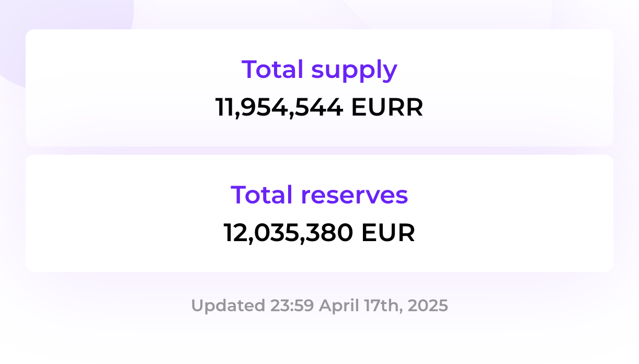Click the word Total above 11,954,544 EURR
Image resolution: width=639 pixels, height=364 pixels.
[273, 69]
